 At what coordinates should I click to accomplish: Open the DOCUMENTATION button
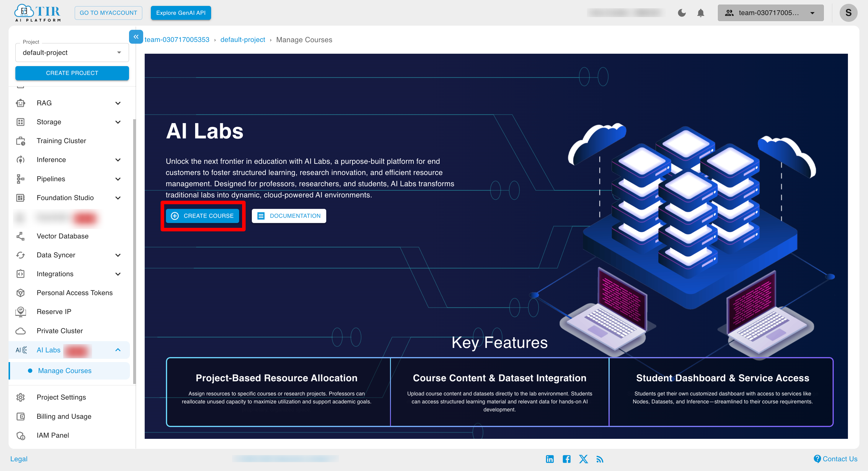pos(289,216)
